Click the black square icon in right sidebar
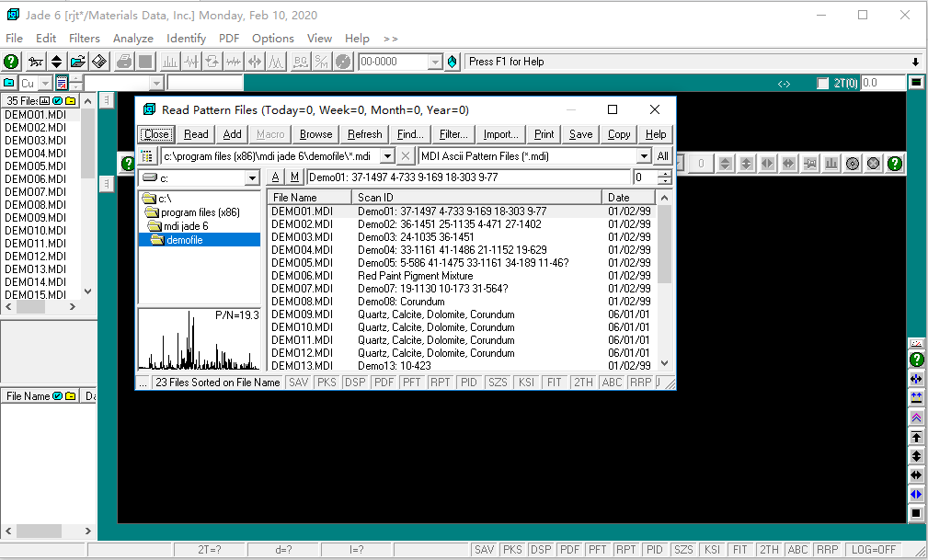Image resolution: width=928 pixels, height=560 pixels. click(916, 513)
